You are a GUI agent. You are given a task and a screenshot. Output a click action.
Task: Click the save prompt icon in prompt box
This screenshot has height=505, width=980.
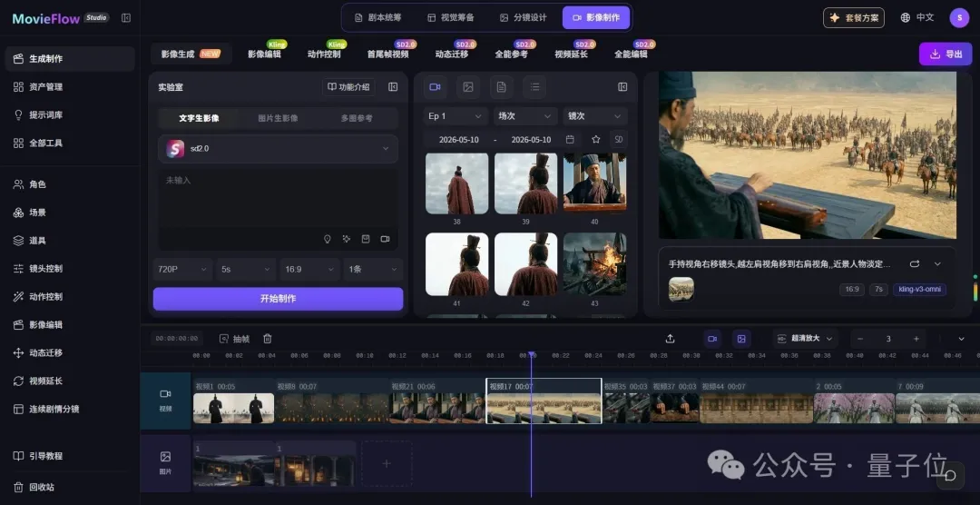tap(366, 239)
